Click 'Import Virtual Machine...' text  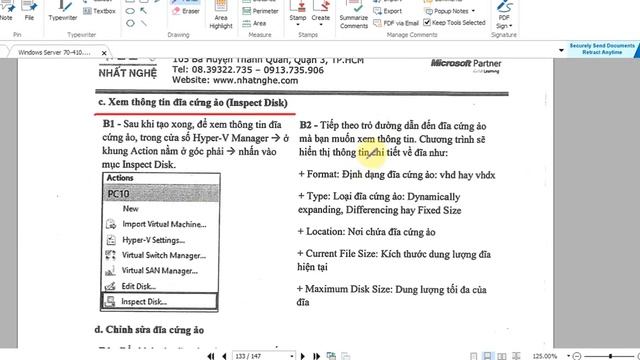pyautogui.click(x=164, y=224)
